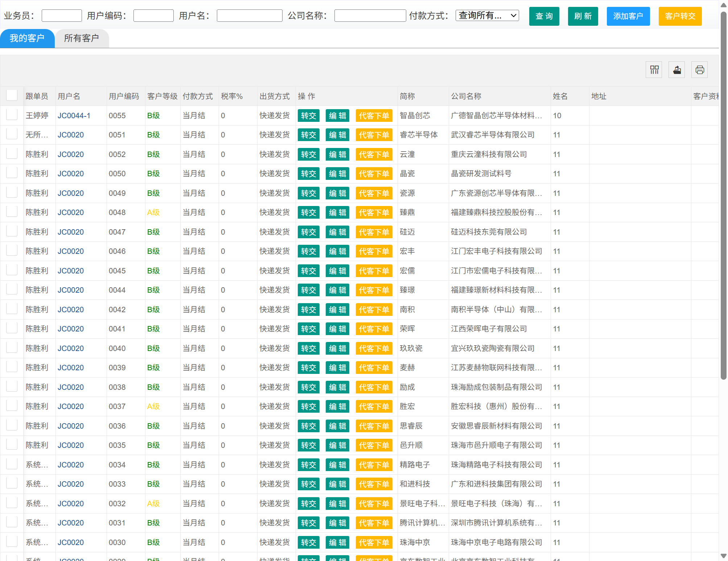Viewport: 728px width, 561px height.
Task: Click 编辑 in the 珠海中京 row
Action: [x=337, y=543]
